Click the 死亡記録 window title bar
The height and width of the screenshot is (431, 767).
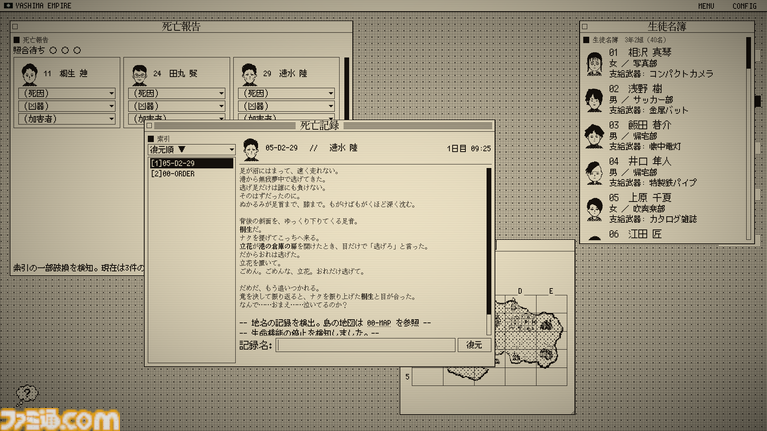coord(319,126)
